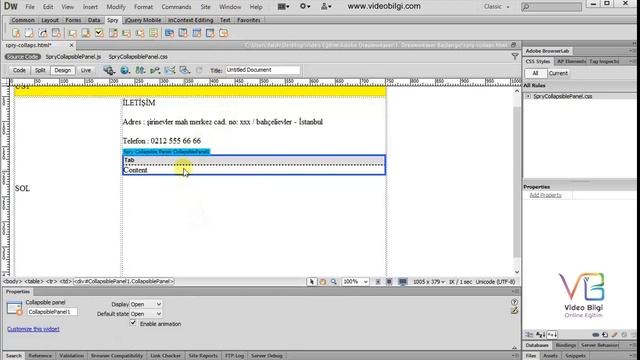
Task: Click Properties panel help icon
Action: pos(514,302)
